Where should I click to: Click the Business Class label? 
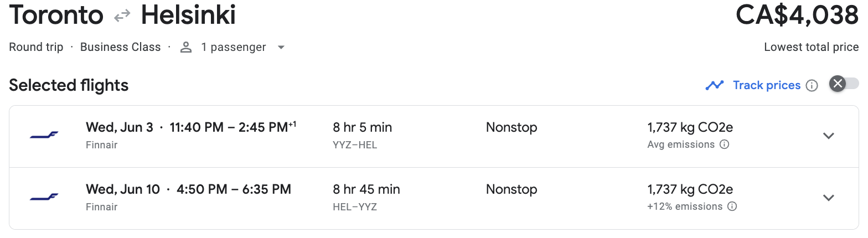(120, 47)
